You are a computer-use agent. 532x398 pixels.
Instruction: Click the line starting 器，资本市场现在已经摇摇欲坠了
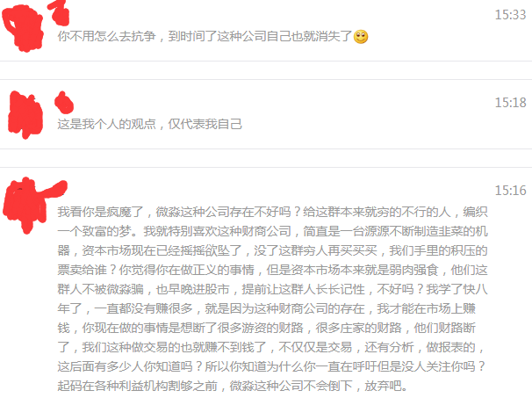pos(272,250)
